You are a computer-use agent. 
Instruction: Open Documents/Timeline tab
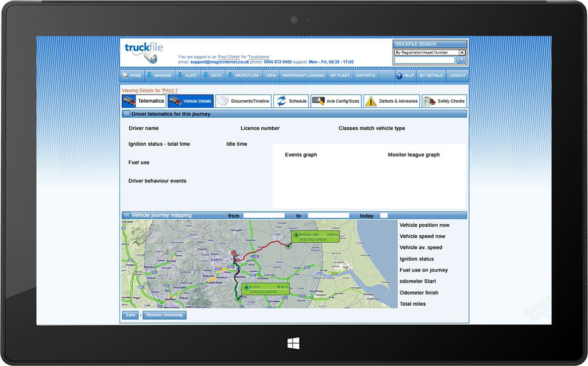pyautogui.click(x=243, y=101)
